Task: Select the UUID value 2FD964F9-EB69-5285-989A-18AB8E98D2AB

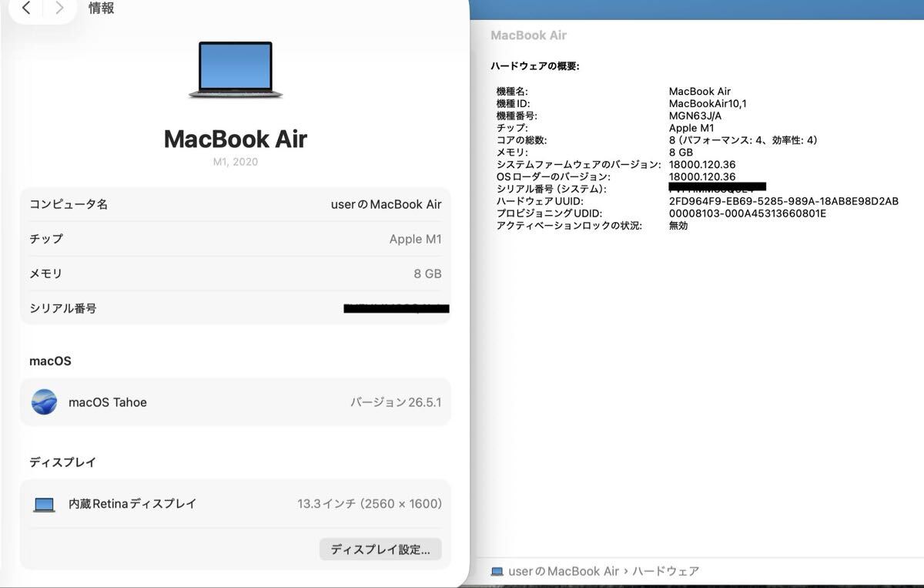Action: pyautogui.click(x=783, y=201)
